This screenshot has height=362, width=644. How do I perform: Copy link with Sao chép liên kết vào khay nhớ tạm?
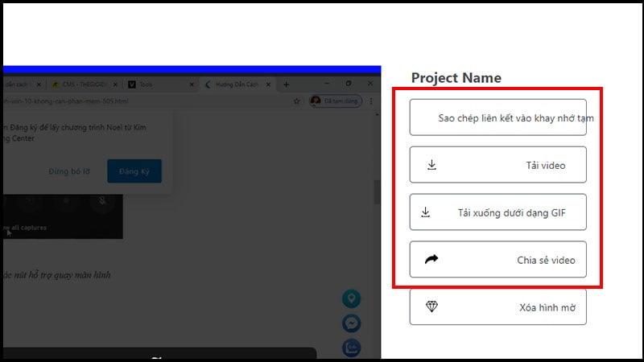[497, 117]
